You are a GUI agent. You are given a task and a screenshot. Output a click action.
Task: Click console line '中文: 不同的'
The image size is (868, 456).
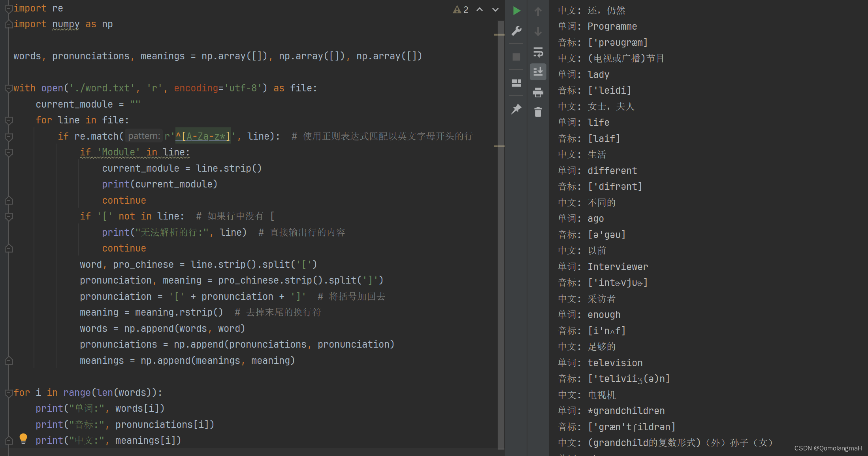tap(587, 203)
